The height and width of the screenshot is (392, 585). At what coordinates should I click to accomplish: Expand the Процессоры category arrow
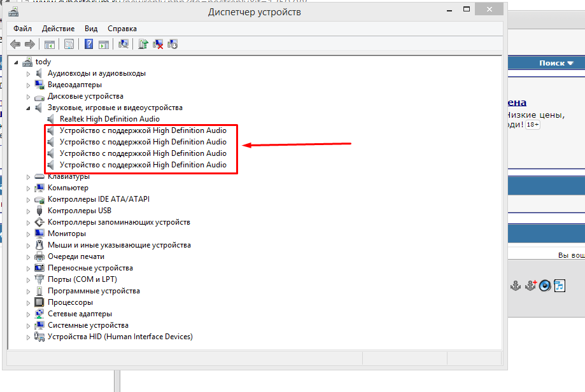(x=29, y=303)
